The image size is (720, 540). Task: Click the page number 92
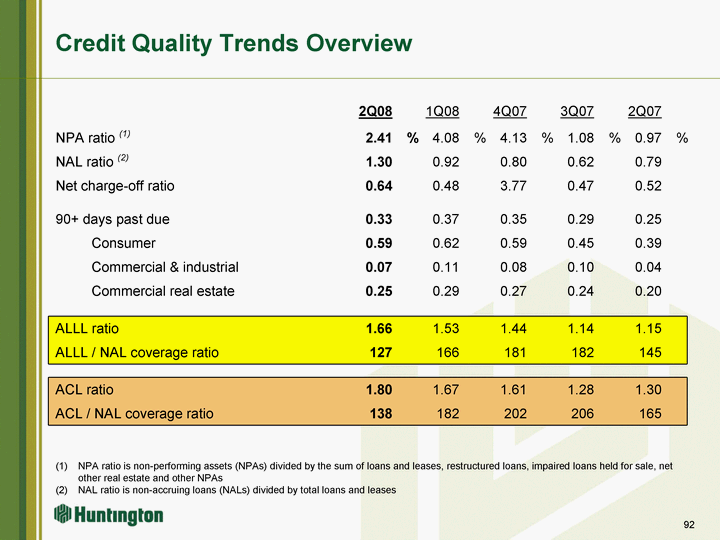pos(688,525)
